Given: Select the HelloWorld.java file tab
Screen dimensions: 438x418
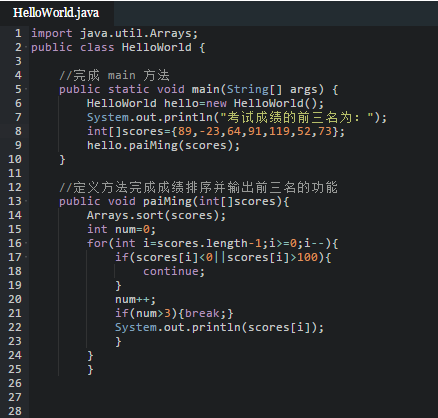Looking at the screenshot, I should pos(56,13).
